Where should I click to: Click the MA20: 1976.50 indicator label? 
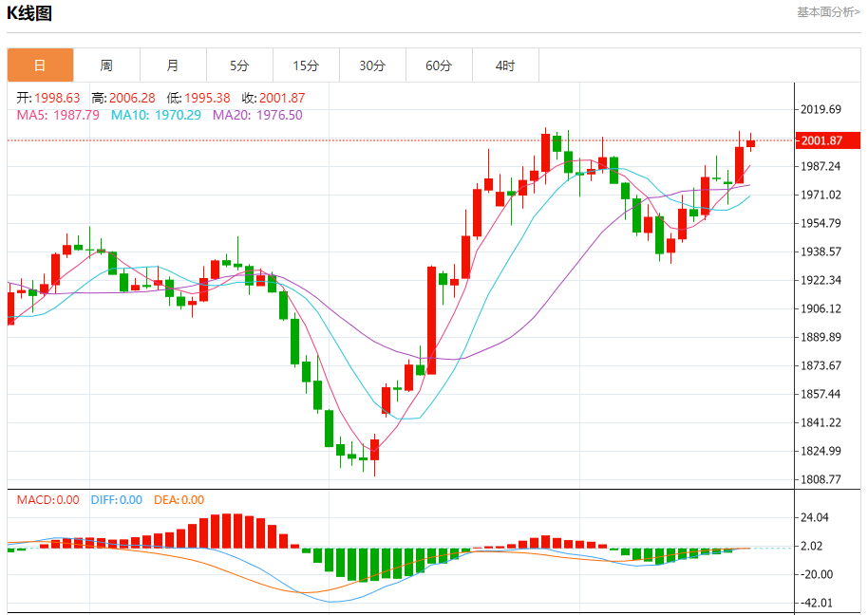pyautogui.click(x=257, y=115)
